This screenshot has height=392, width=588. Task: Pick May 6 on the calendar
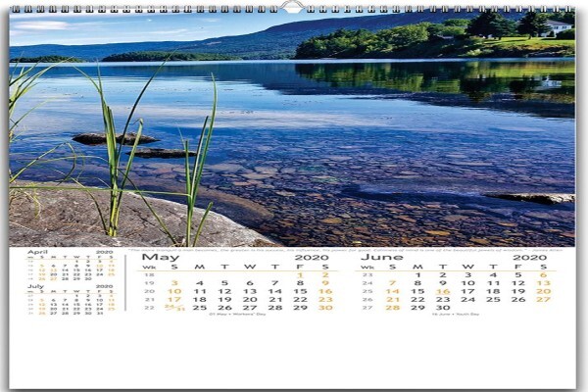pyautogui.click(x=250, y=283)
